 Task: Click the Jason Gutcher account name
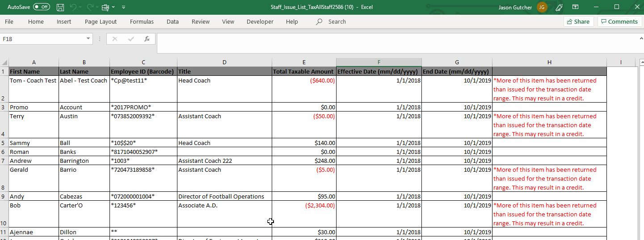[516, 7]
